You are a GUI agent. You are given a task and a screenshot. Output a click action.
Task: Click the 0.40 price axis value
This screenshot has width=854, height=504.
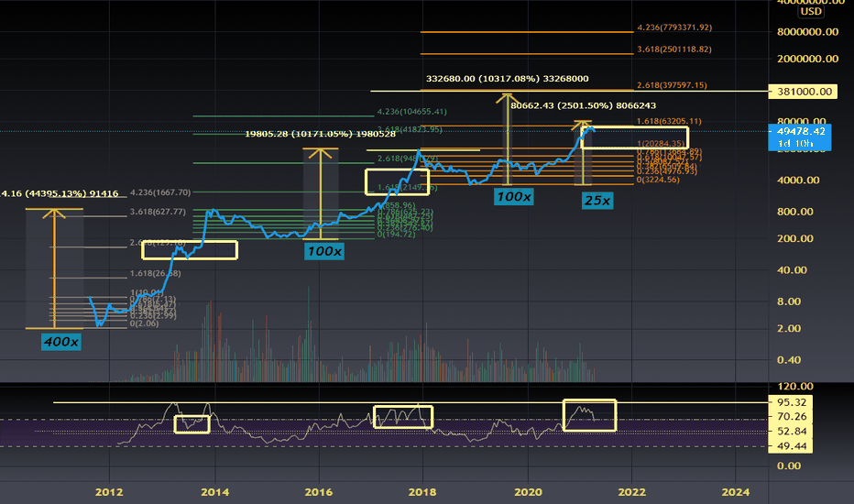click(x=789, y=359)
